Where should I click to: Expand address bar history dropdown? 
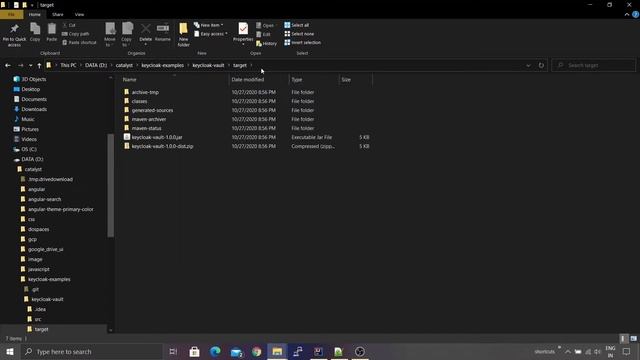pyautogui.click(x=528, y=65)
